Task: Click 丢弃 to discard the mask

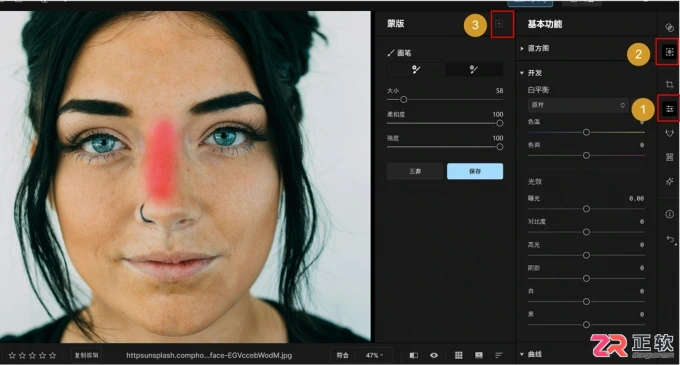Action: (x=415, y=171)
